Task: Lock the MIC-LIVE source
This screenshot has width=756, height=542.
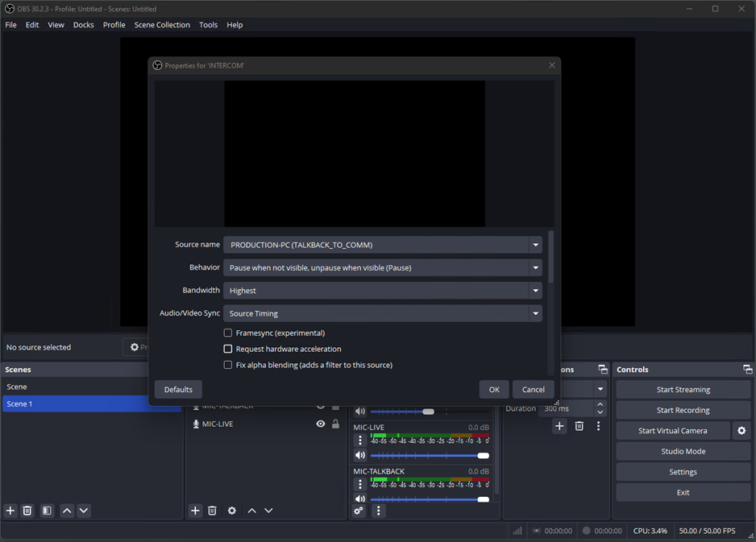Action: pos(335,424)
